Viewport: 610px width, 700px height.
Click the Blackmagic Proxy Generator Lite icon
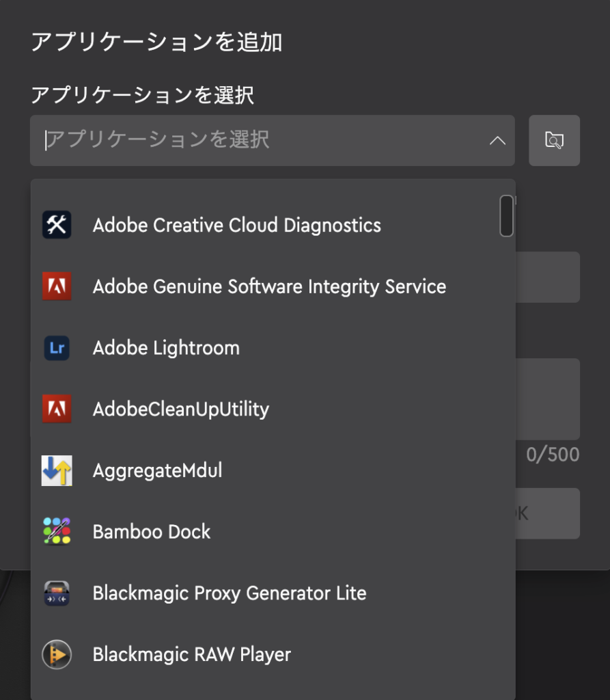point(57,593)
